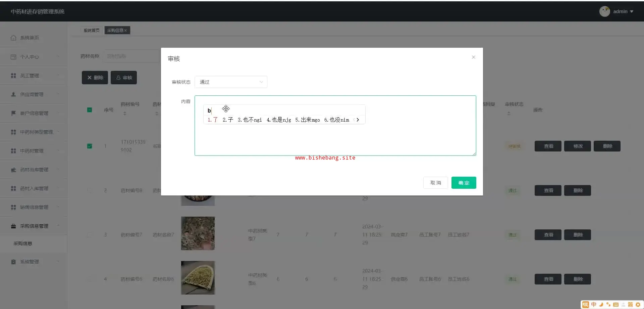Toggle the select-all checkbox in table header

pyautogui.click(x=90, y=110)
